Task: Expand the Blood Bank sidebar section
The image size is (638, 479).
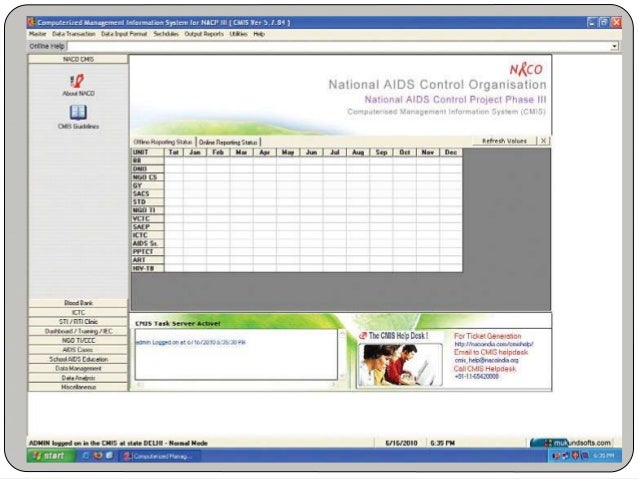Action: pos(78,303)
